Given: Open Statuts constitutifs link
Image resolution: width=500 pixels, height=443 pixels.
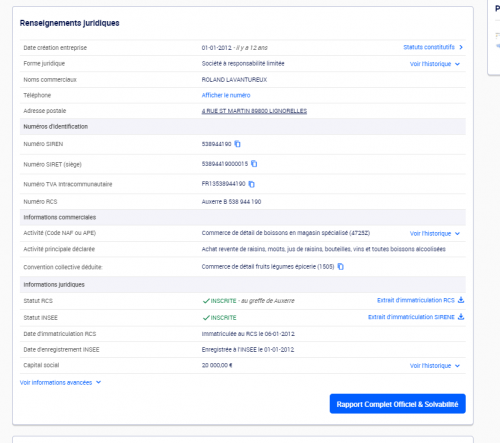Looking at the screenshot, I should pyautogui.click(x=433, y=47).
